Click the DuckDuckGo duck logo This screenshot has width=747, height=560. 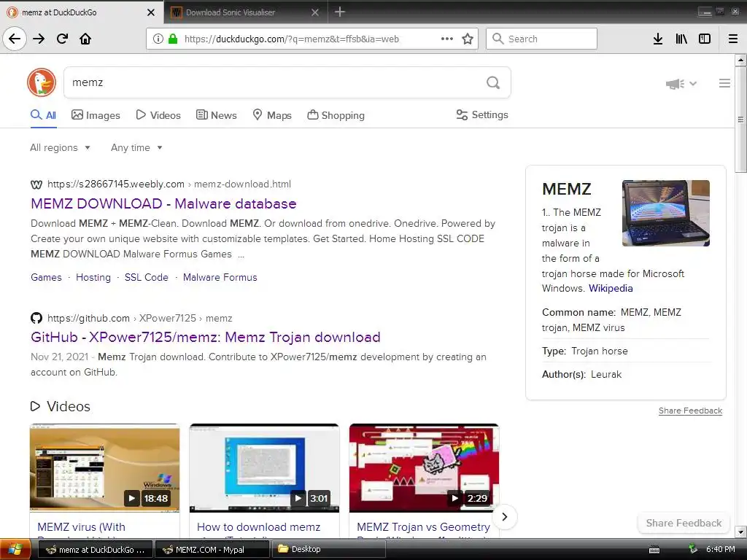[42, 82]
